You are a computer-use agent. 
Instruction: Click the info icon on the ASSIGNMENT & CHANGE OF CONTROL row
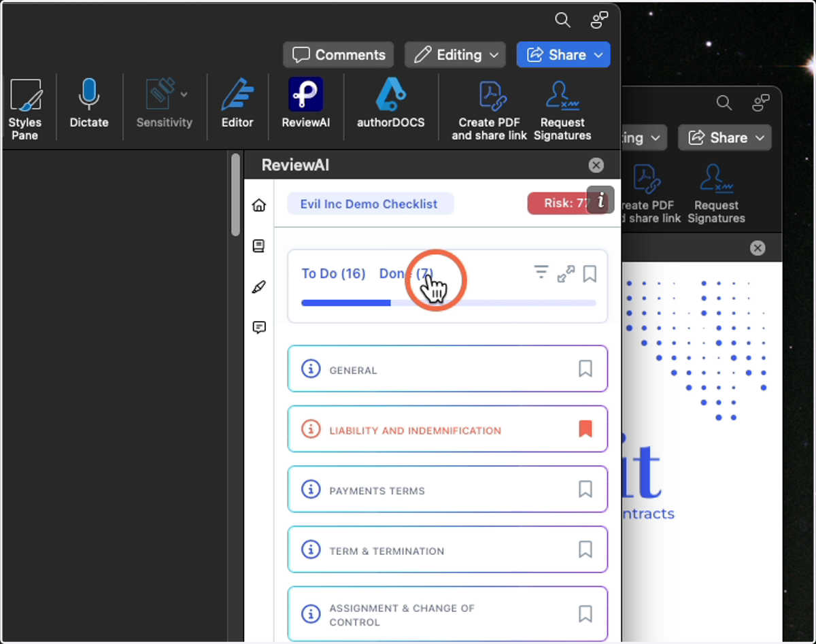tap(311, 614)
